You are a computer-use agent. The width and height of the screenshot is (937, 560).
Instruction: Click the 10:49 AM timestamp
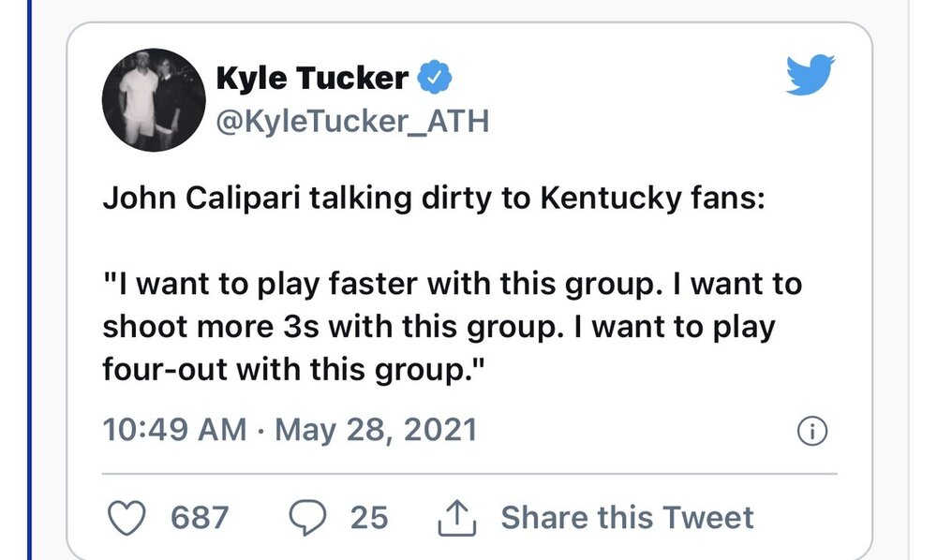174,430
